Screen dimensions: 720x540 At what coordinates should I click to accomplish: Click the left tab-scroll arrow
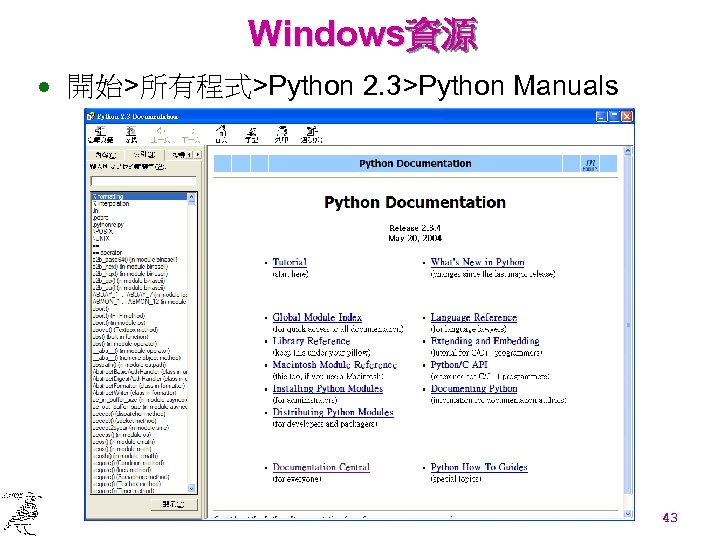[x=190, y=155]
